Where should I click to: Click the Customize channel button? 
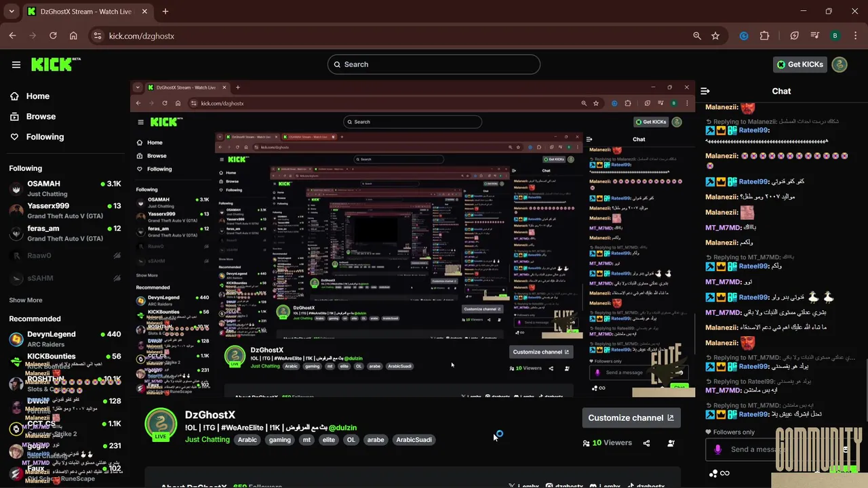631,418
